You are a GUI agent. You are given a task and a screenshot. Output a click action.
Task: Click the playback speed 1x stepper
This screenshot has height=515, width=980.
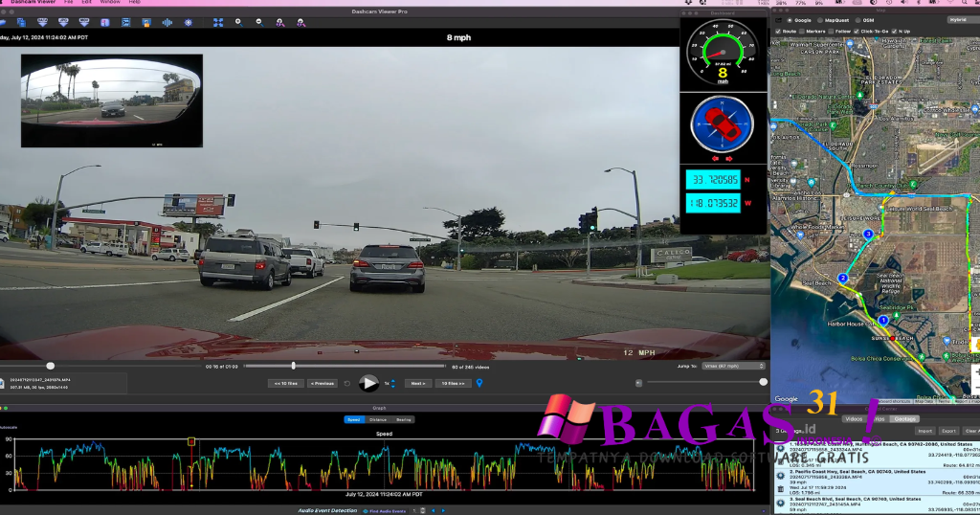[392, 383]
